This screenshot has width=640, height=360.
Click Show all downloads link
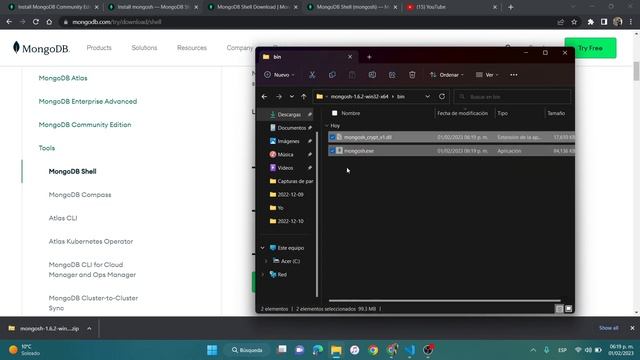609,328
